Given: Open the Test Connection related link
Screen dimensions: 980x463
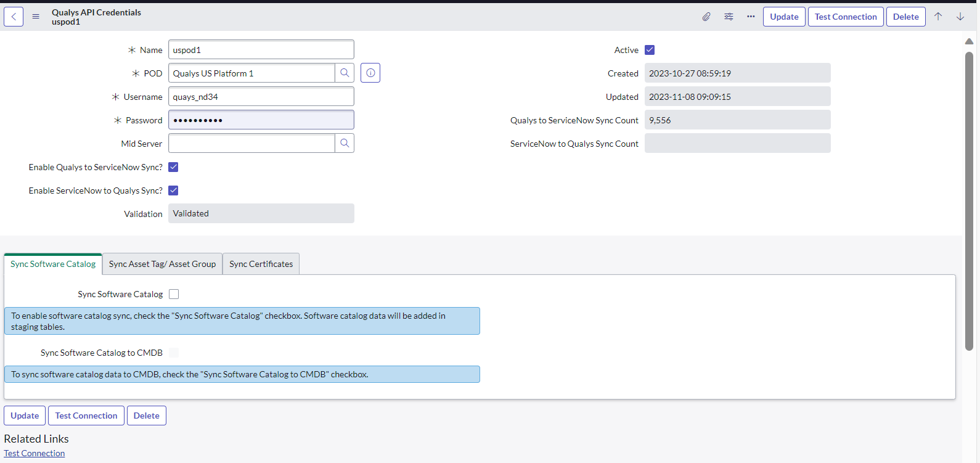Looking at the screenshot, I should click(x=35, y=453).
